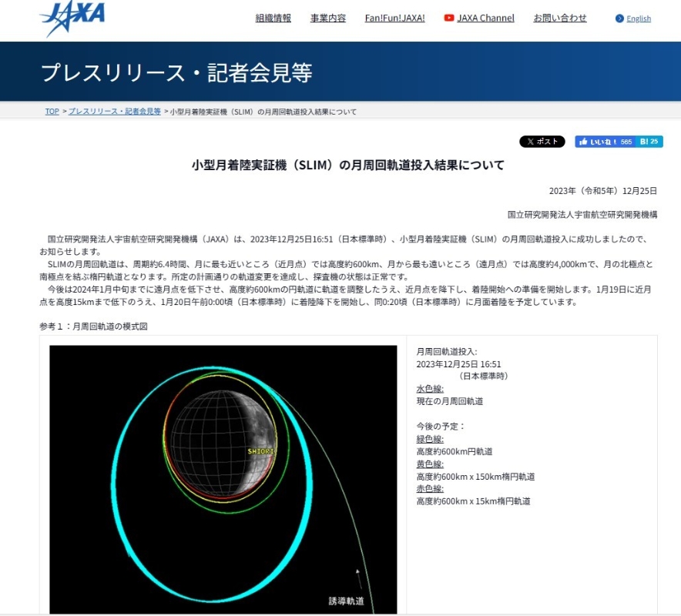This screenshot has height=616, width=681.
Task: Click the arrow icon next to English
Action: (x=619, y=18)
